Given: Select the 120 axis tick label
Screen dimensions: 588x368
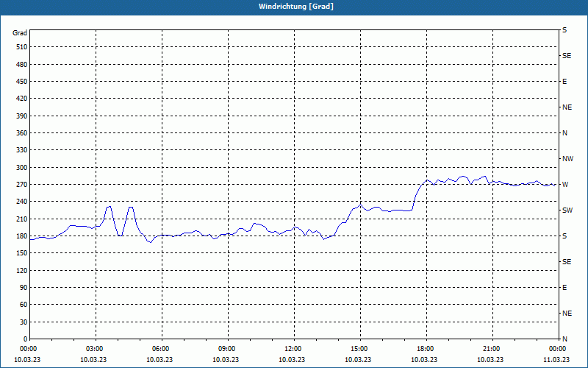Looking at the screenshot, I should (22, 270).
